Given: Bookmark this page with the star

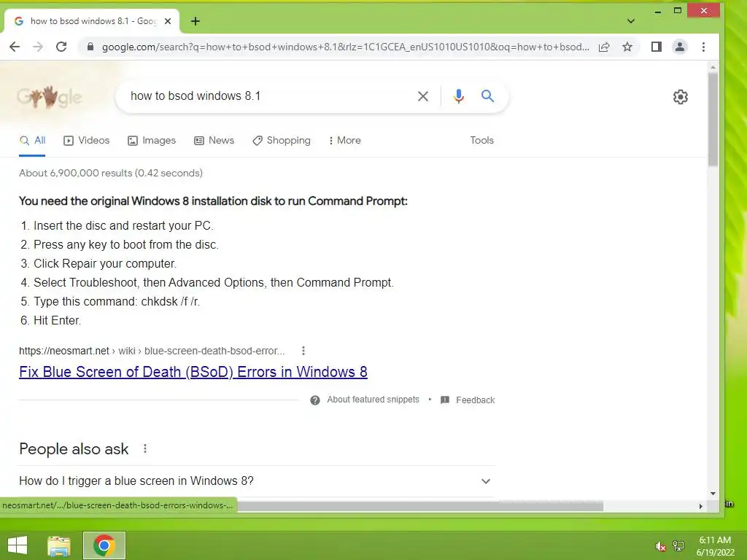Looking at the screenshot, I should pyautogui.click(x=627, y=47).
